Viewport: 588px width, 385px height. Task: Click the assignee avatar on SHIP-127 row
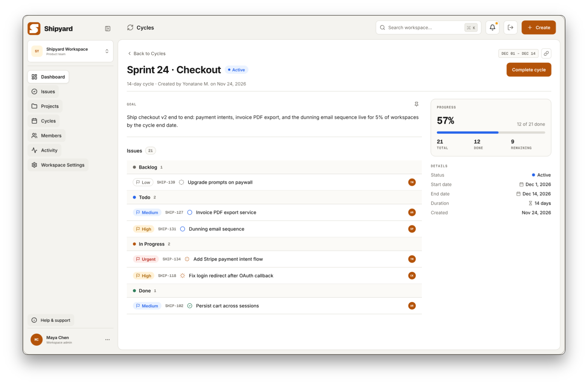point(412,213)
